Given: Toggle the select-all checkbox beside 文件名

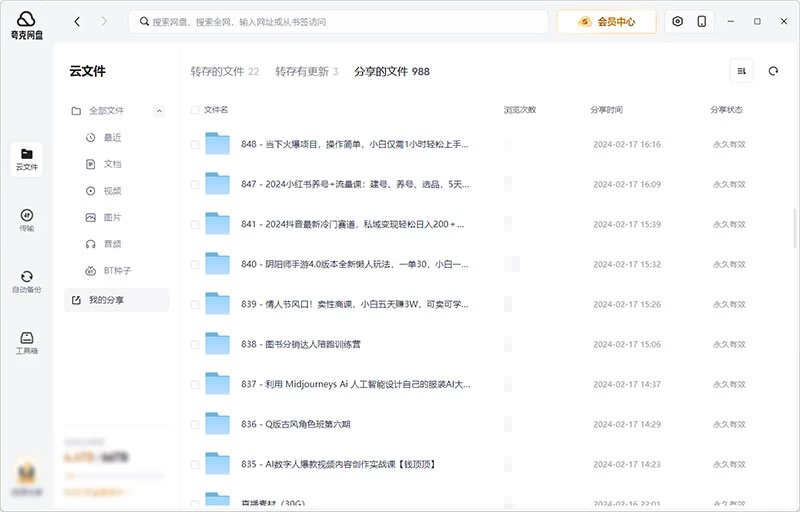Looking at the screenshot, I should tap(195, 110).
